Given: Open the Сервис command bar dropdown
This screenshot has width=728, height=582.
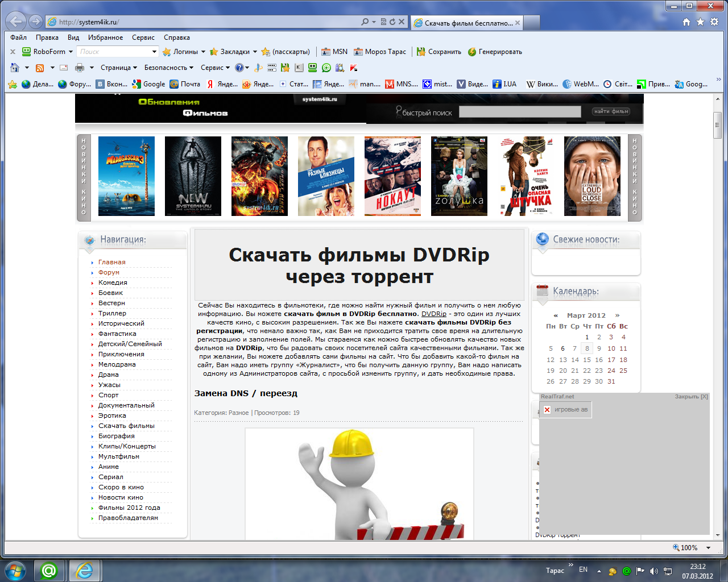Looking at the screenshot, I should (x=215, y=68).
